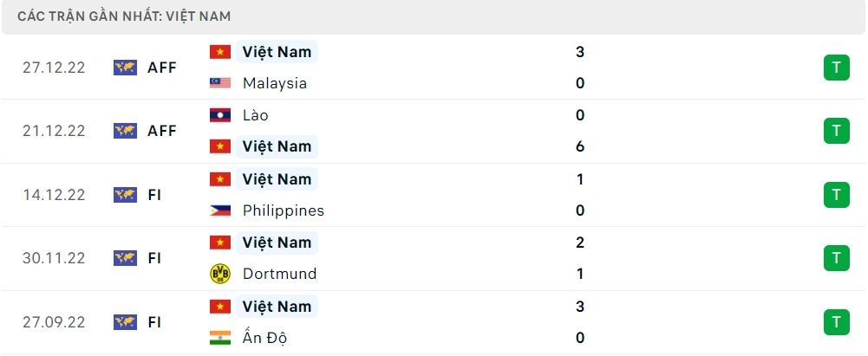This screenshot has width=868, height=356.
Task: Click the 21.12.22 match date
Action: click(x=55, y=131)
